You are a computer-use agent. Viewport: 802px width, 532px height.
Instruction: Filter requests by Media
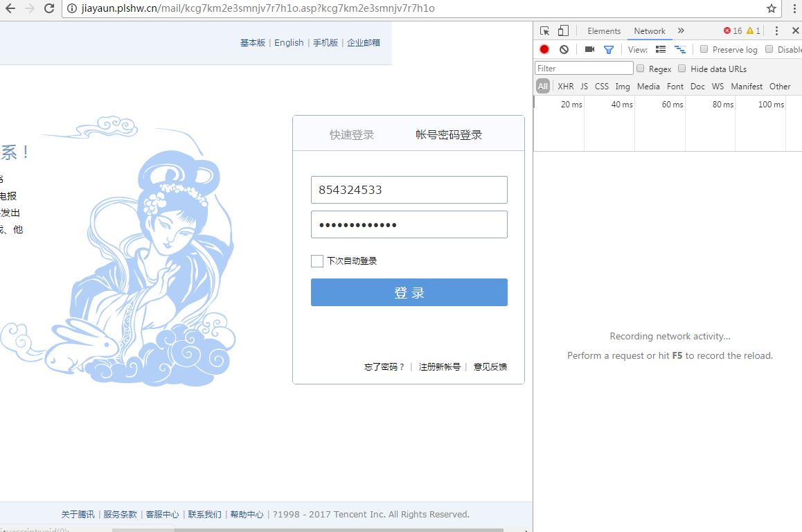click(x=648, y=87)
